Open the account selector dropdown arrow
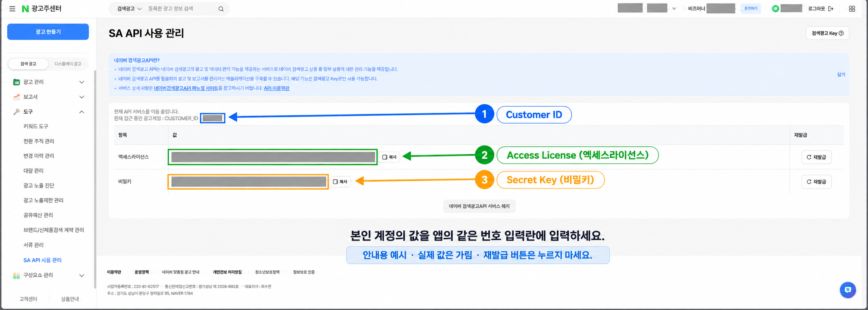Screen dimensions: 868x310 click(674, 9)
